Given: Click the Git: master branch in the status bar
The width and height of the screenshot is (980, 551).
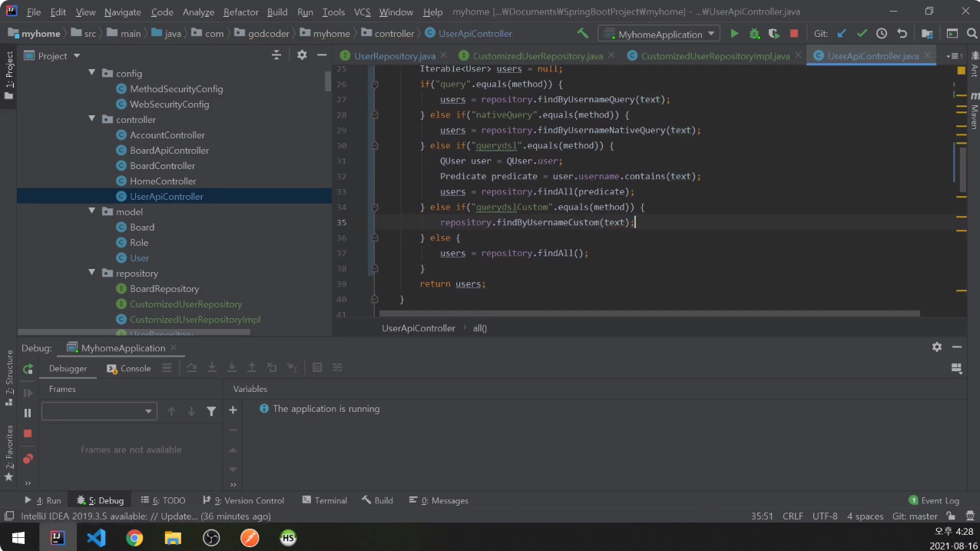Looking at the screenshot, I should click(915, 516).
